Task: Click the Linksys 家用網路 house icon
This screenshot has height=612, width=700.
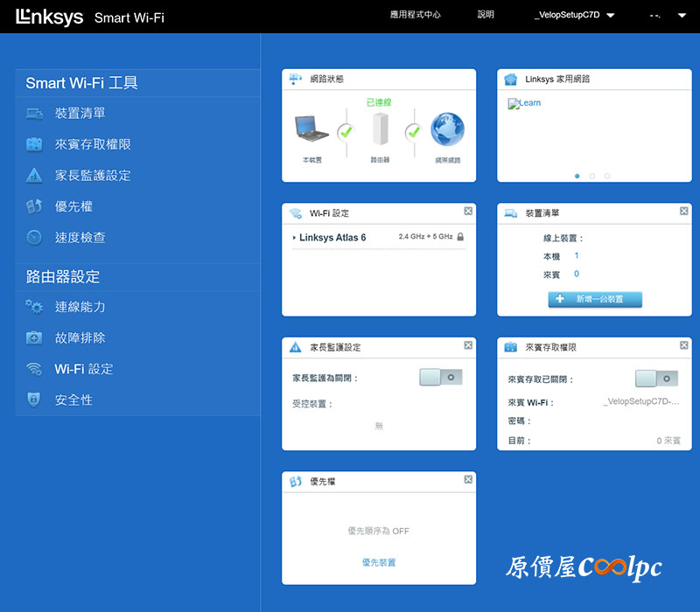Action: [x=511, y=80]
